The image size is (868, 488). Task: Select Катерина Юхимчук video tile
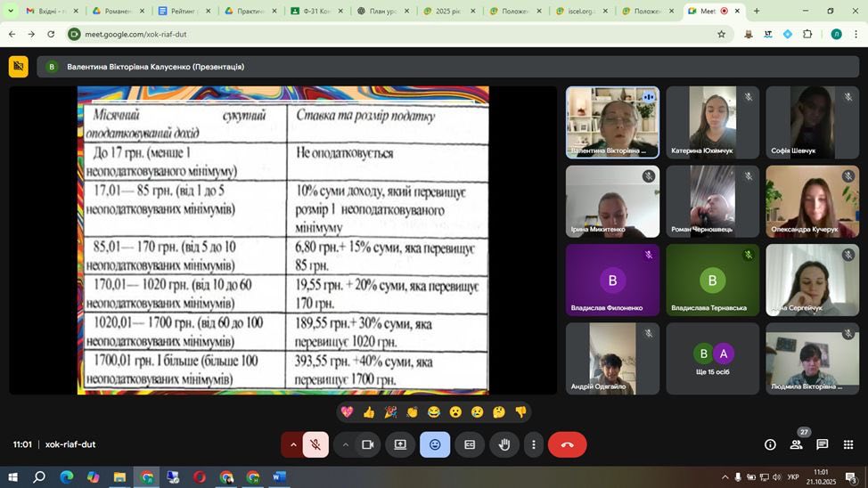click(712, 122)
